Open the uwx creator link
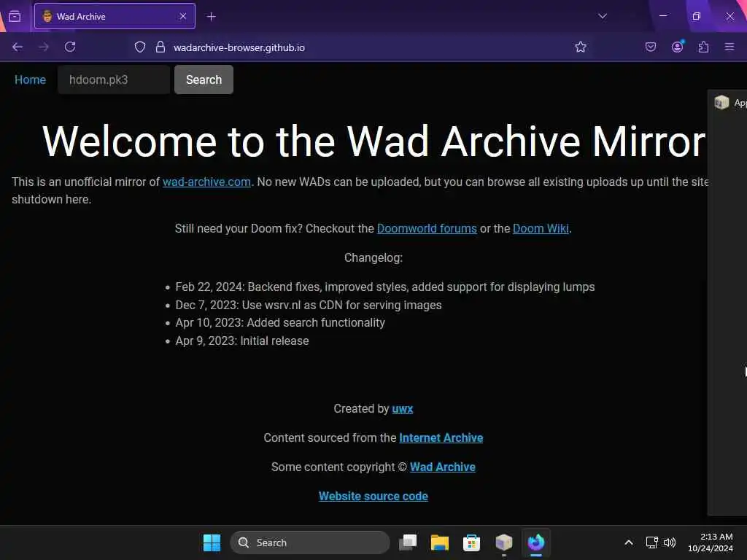747x560 pixels. [x=402, y=408]
